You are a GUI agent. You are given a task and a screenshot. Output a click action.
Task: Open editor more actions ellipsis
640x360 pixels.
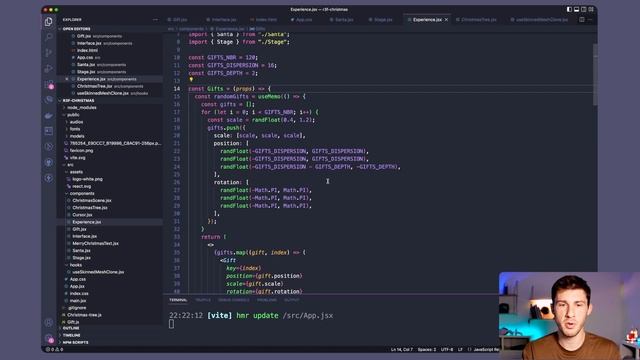[590, 20]
